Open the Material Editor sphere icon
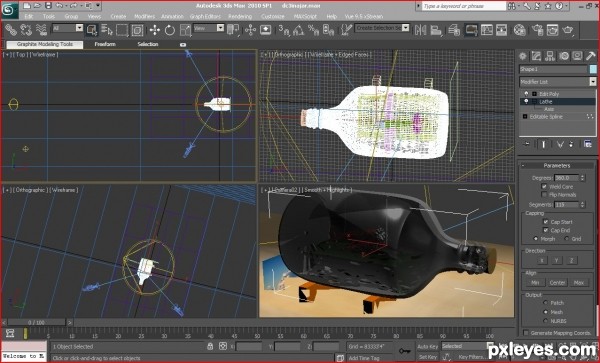Image resolution: width=600 pixels, height=363 pixels. [x=519, y=30]
